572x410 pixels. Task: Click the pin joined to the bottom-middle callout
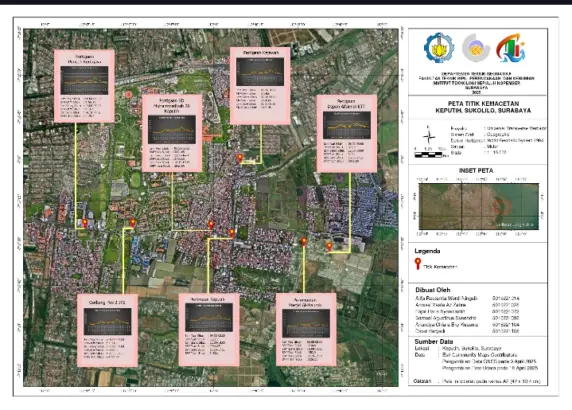232,233
